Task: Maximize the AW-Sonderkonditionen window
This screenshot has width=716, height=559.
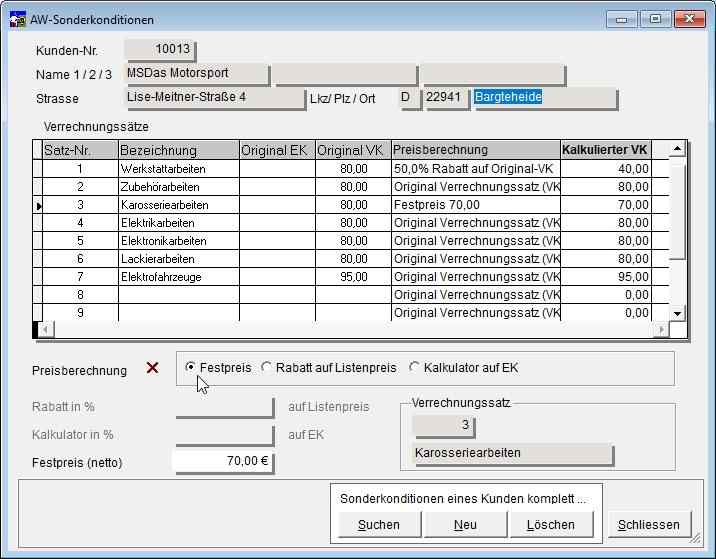Action: pyautogui.click(x=655, y=19)
